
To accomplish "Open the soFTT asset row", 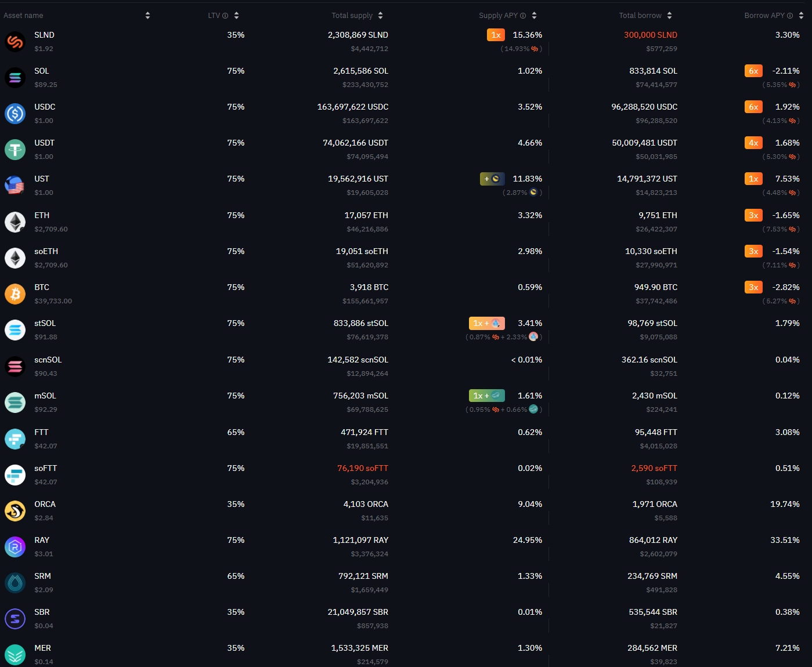I will point(406,475).
